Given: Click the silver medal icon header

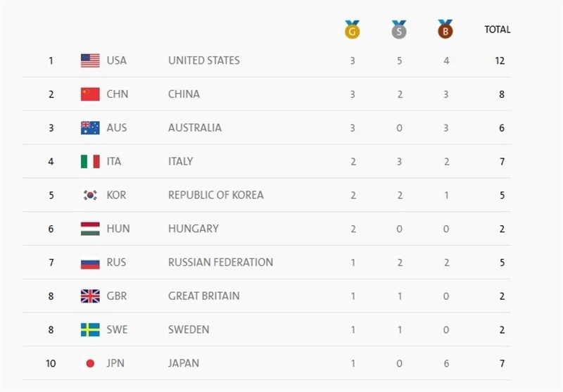Looking at the screenshot, I should pos(399,30).
